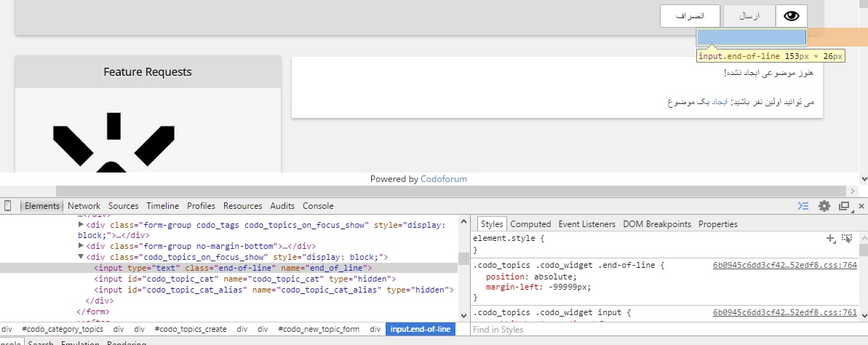Image resolution: width=868 pixels, height=345 pixels.
Task: Select #codo_new_topic_form in the breadcrumb
Action: pos(319,329)
